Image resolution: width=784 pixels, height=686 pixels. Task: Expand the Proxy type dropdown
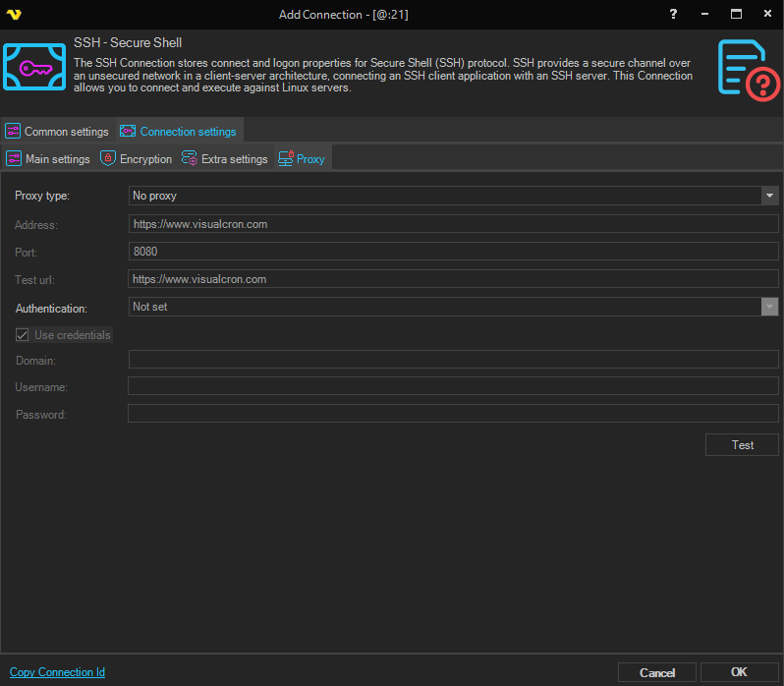pyautogui.click(x=770, y=196)
